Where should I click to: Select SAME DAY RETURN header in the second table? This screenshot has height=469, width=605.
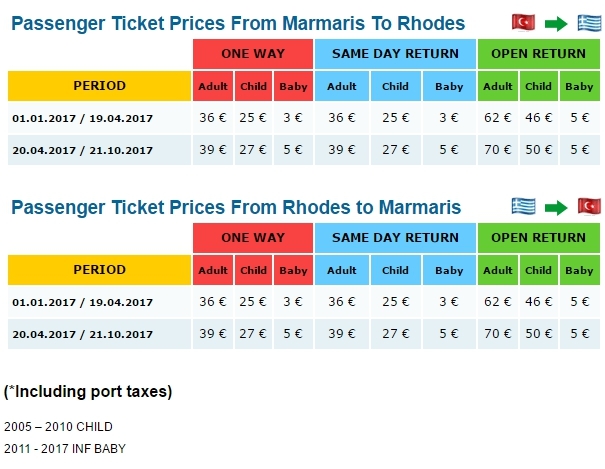395,238
